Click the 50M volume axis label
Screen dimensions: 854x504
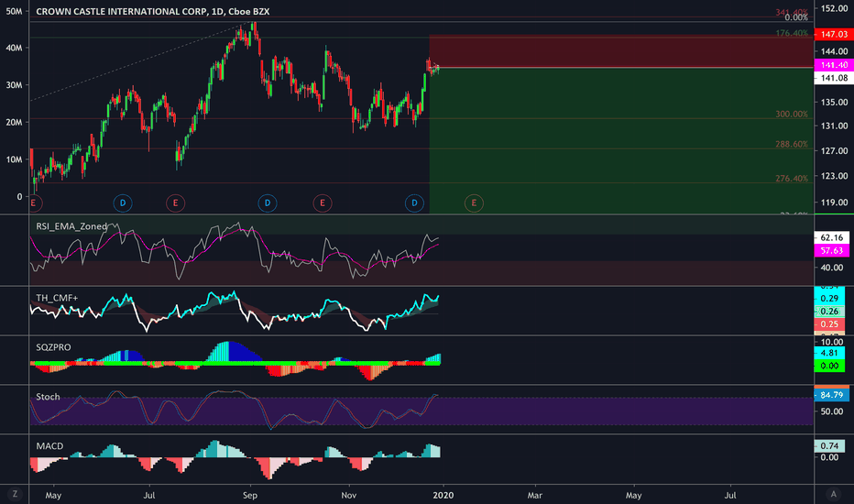14,11
